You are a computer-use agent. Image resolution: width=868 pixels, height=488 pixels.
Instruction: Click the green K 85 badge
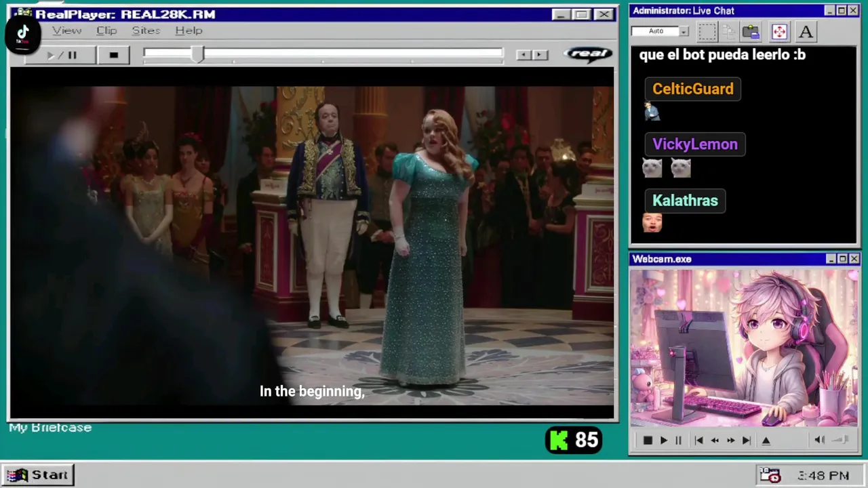(574, 441)
